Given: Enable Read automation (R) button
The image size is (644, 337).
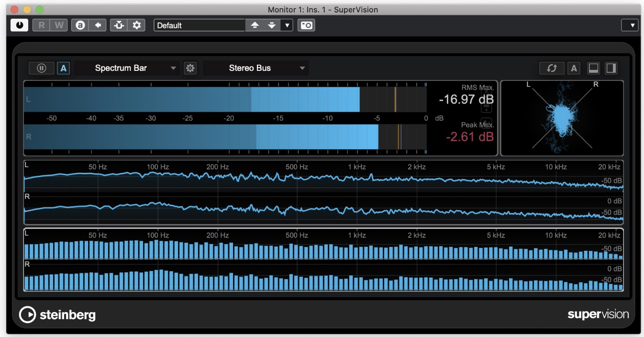Looking at the screenshot, I should click(41, 25).
